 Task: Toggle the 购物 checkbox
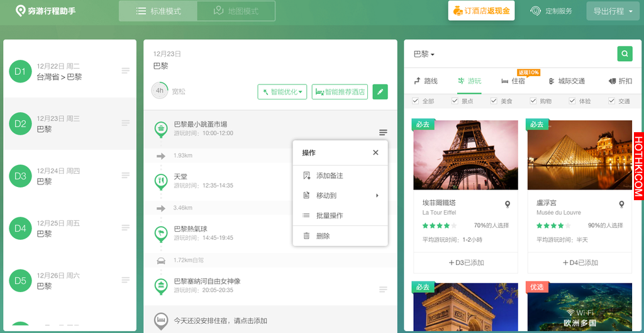pyautogui.click(x=533, y=101)
